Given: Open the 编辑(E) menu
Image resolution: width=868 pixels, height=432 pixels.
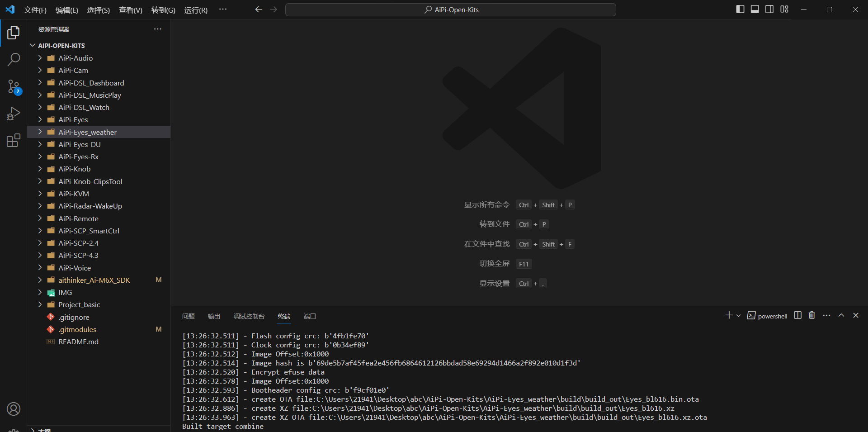Looking at the screenshot, I should pyautogui.click(x=67, y=10).
